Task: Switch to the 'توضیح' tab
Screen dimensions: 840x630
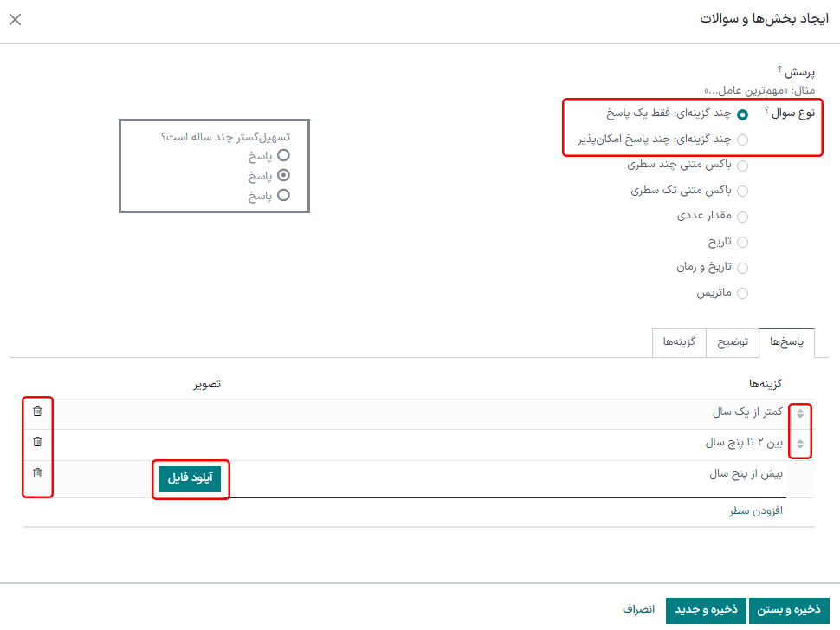Action: tap(733, 342)
